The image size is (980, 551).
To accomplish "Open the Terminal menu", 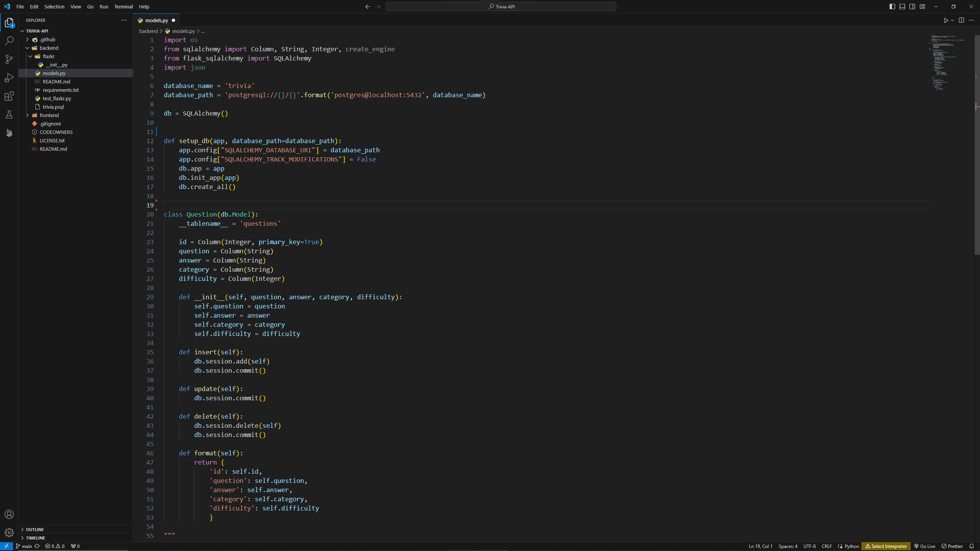I will tap(123, 7).
